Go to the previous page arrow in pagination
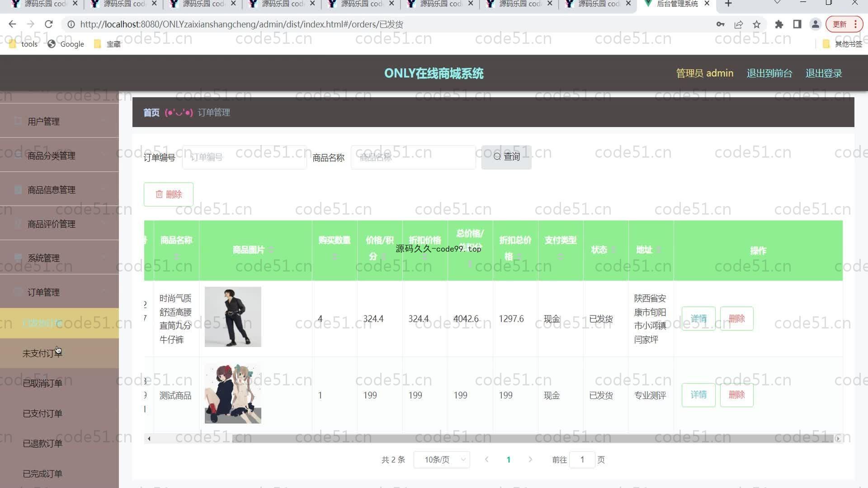Image resolution: width=868 pixels, height=488 pixels. coord(486,460)
